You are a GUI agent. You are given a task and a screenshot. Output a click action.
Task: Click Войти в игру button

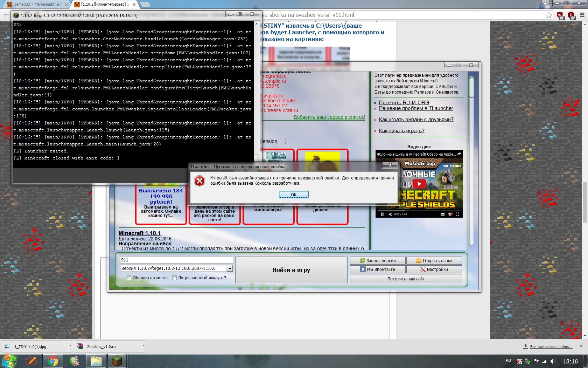[x=291, y=270]
